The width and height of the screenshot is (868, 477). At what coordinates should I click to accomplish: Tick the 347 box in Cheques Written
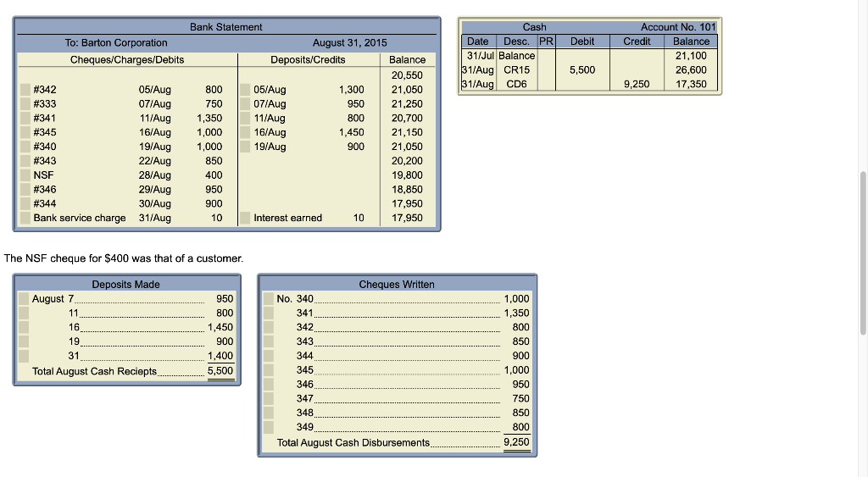[269, 398]
